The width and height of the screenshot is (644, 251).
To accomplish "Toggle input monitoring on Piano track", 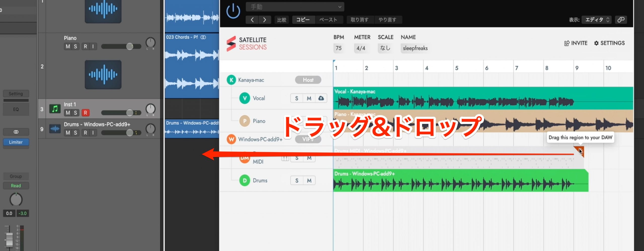I will [x=93, y=46].
